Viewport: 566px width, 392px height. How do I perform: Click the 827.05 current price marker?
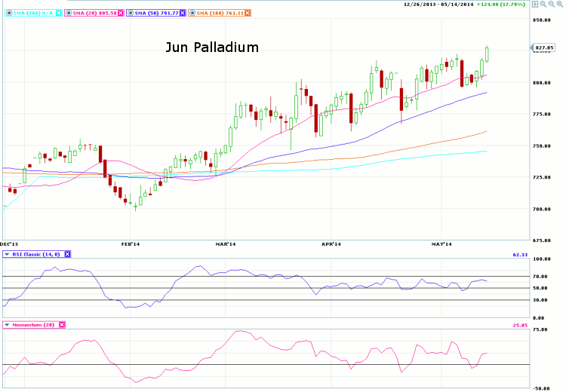[x=543, y=47]
